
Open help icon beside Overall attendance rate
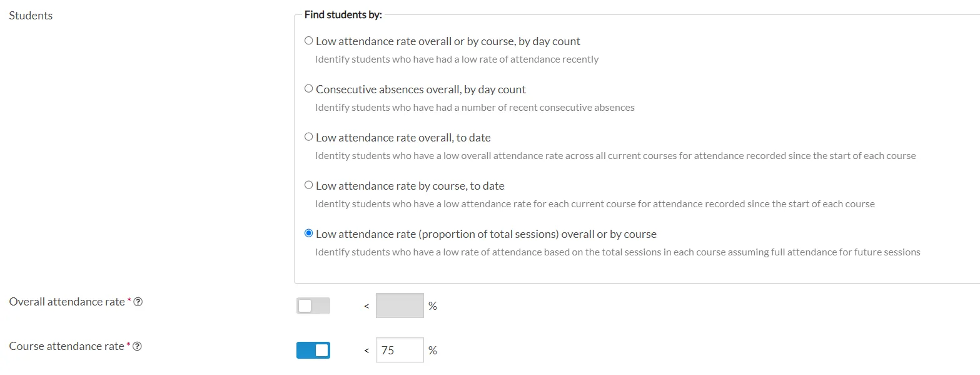[138, 302]
